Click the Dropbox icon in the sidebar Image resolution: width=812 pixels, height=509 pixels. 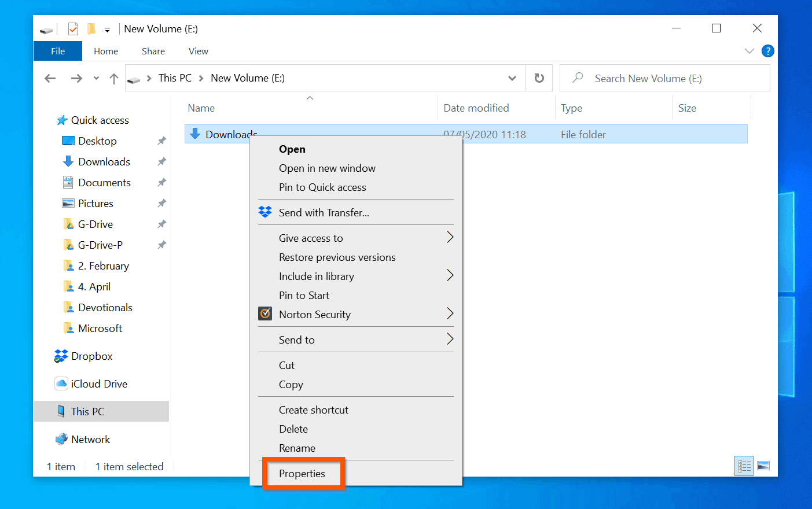61,356
